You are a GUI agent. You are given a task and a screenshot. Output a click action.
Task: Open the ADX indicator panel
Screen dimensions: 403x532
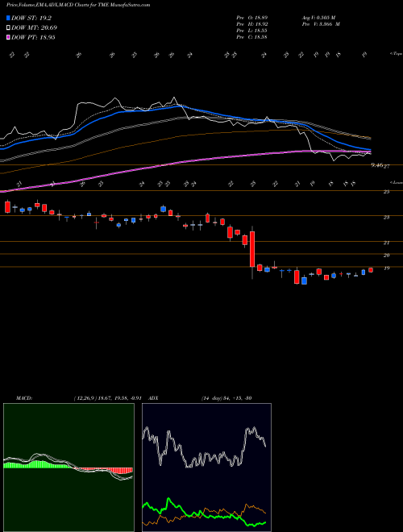coord(206,468)
